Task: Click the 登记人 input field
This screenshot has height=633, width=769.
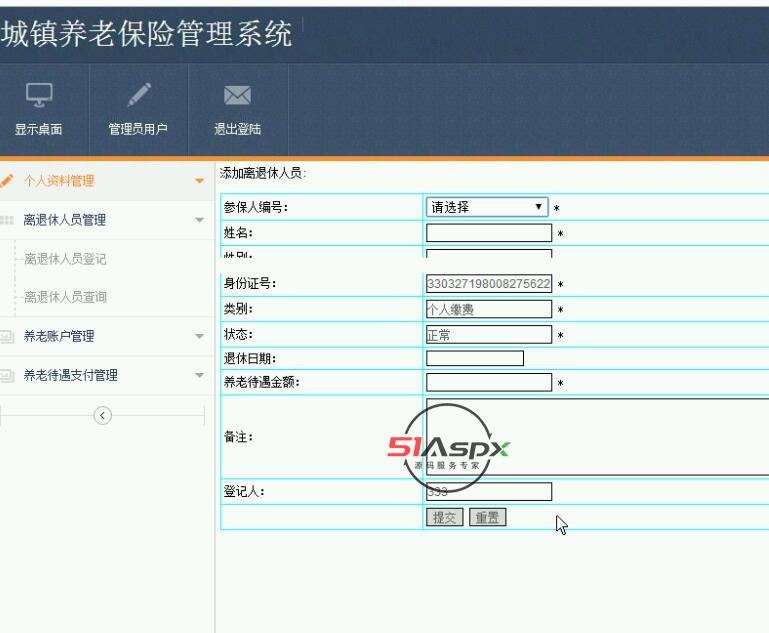Action: pos(489,492)
